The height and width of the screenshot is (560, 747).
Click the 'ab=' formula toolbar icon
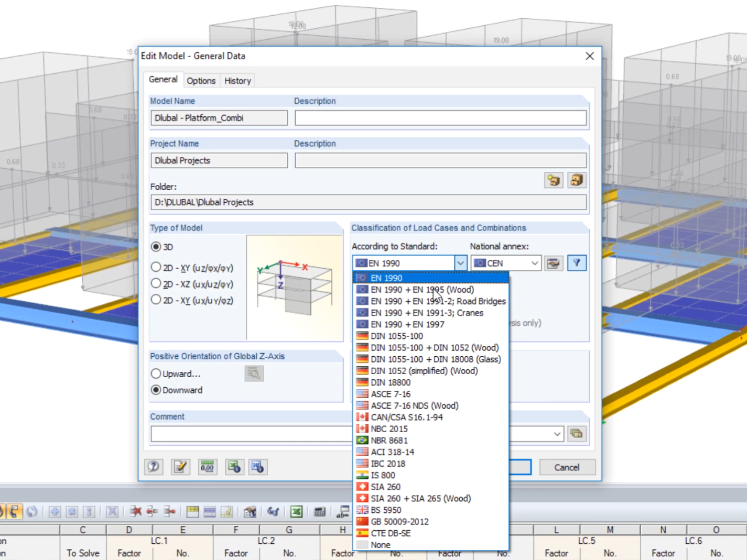[343, 511]
